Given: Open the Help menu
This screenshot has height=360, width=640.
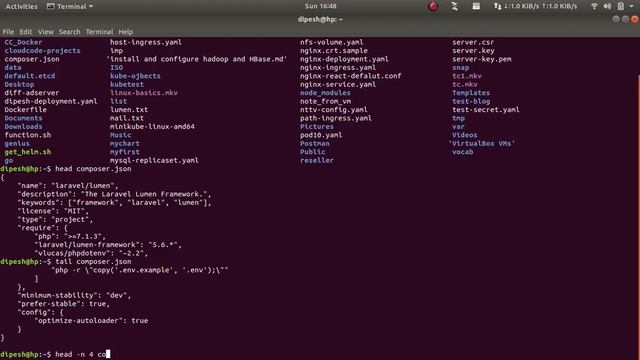Looking at the screenshot, I should pyautogui.click(x=126, y=32).
